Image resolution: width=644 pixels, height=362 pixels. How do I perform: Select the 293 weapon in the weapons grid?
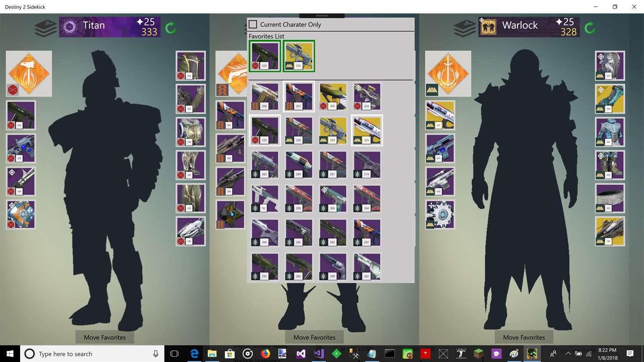tap(265, 266)
